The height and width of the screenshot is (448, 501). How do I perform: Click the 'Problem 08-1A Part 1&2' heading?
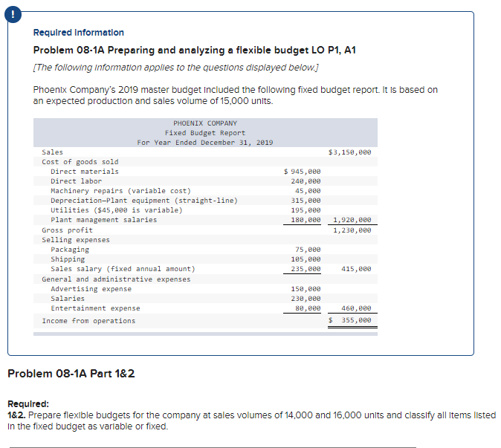coord(71,374)
